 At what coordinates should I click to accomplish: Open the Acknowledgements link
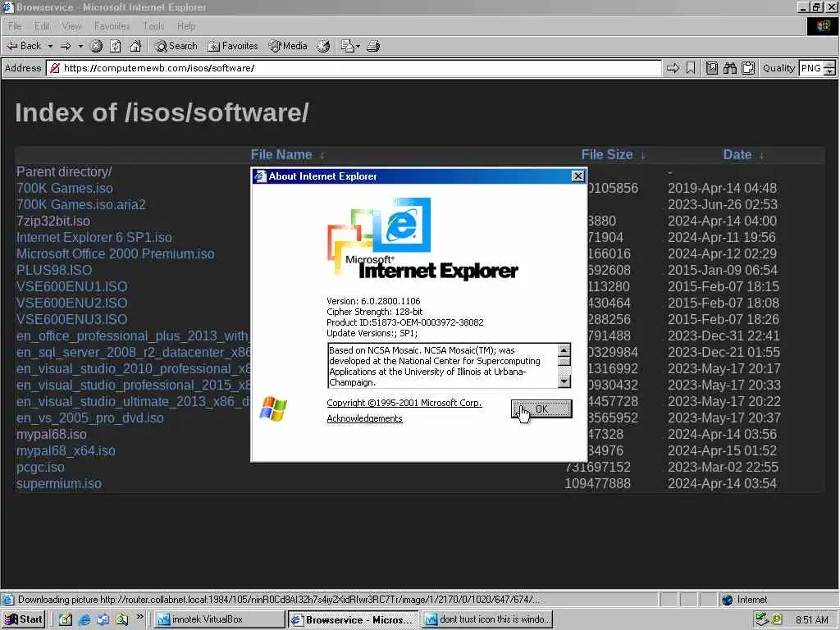[x=364, y=418]
